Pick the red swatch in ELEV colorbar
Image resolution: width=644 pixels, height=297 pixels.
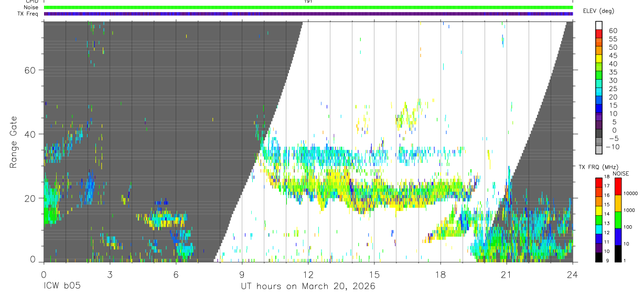coord(599,34)
